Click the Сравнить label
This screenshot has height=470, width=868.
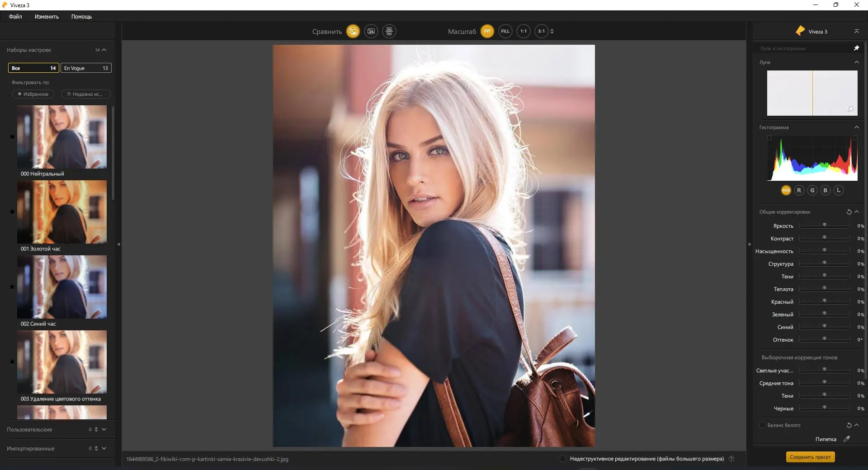click(327, 32)
